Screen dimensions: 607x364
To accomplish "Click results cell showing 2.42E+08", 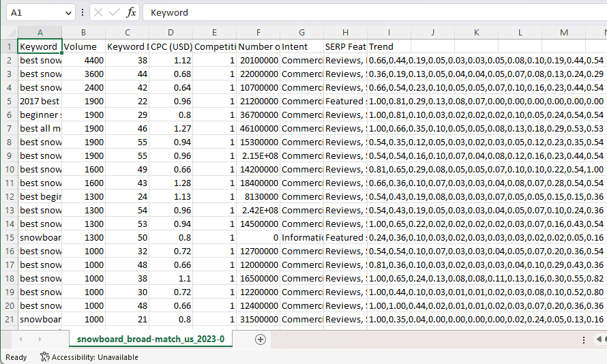I will (258, 211).
